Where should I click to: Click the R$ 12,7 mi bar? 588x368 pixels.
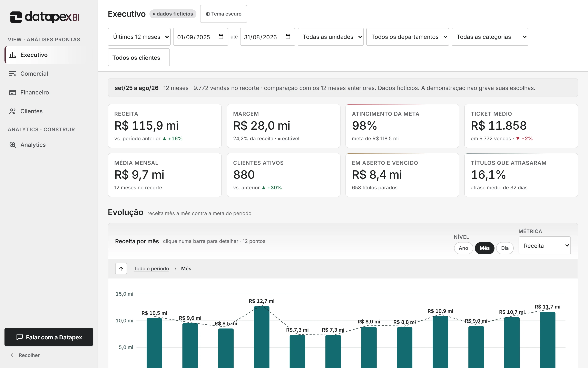coord(262,337)
